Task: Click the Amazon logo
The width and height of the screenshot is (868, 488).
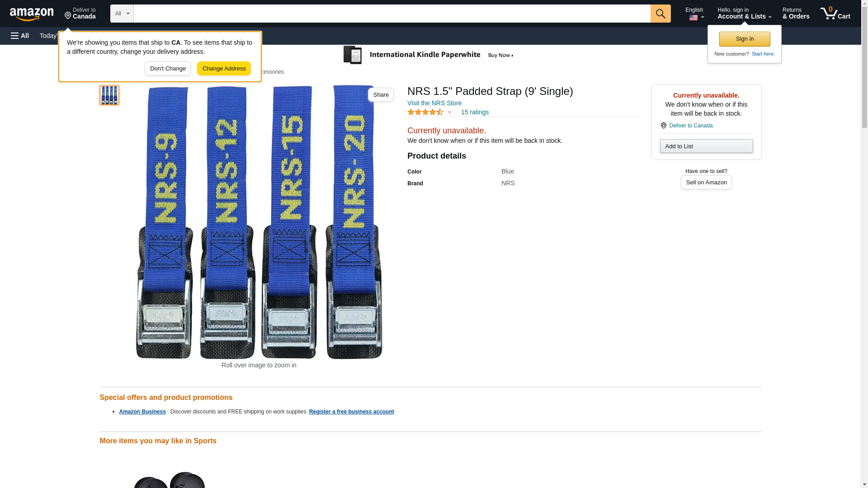Action: [x=32, y=14]
